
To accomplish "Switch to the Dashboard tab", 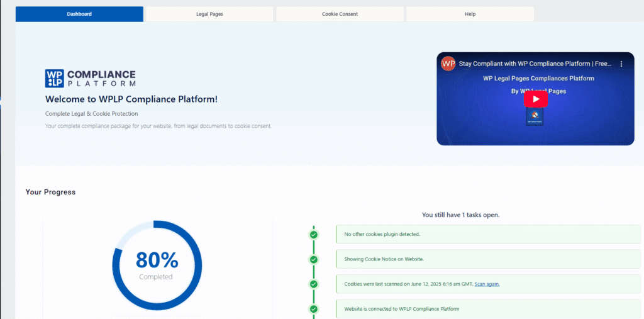I will [x=79, y=14].
